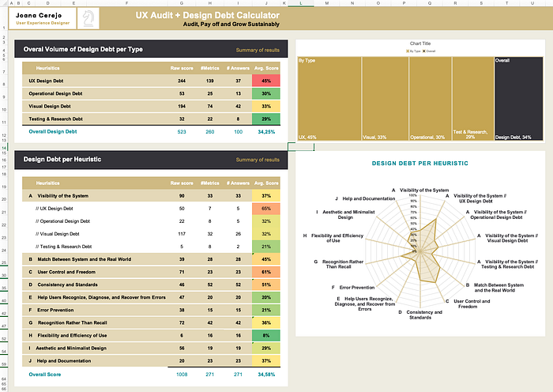Click 'Avg. Score' header in the heuristic table
Viewport: 553px width, 392px height.
click(266, 183)
